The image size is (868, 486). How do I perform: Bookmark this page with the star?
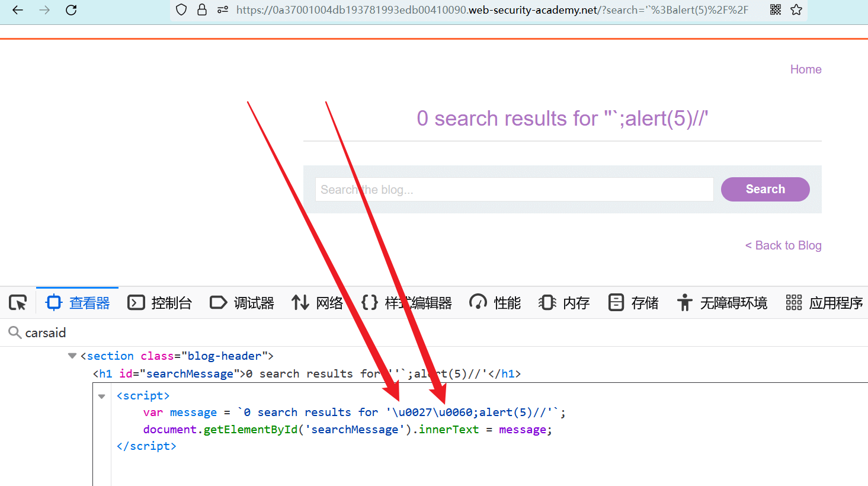click(x=796, y=9)
